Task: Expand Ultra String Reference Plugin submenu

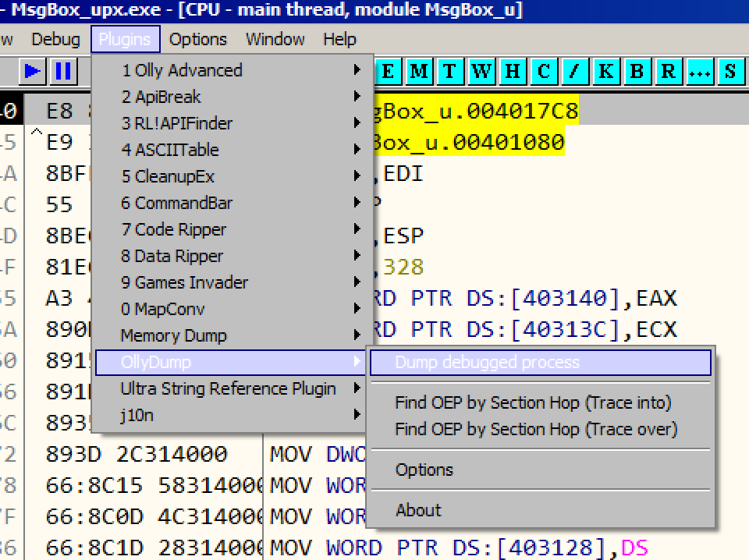Action: pos(232,388)
